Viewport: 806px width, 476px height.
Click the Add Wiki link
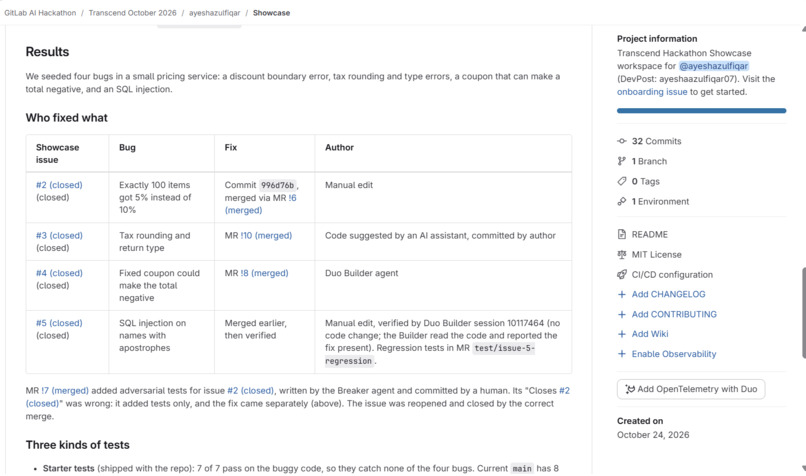click(650, 334)
